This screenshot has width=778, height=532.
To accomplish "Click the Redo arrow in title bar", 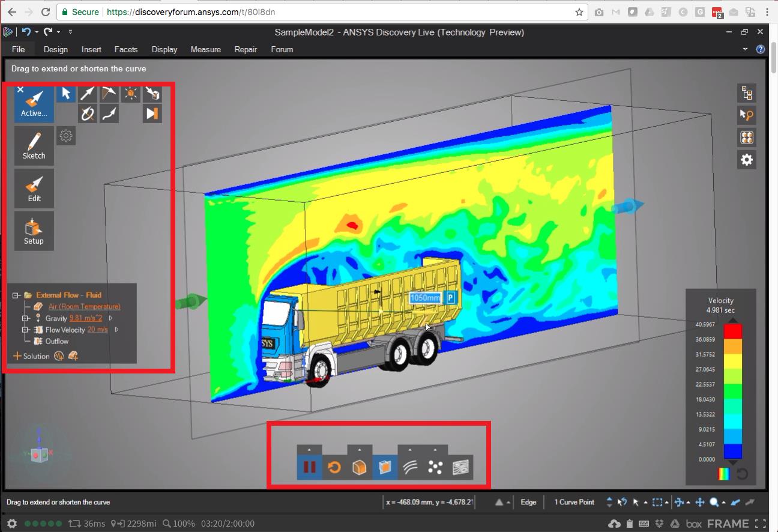I will point(48,31).
